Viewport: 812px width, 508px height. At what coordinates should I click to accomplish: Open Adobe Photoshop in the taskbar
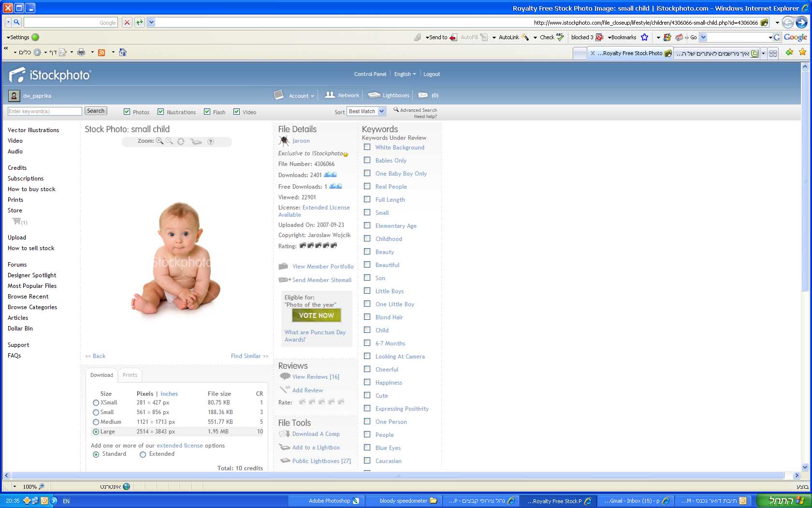coord(325,501)
